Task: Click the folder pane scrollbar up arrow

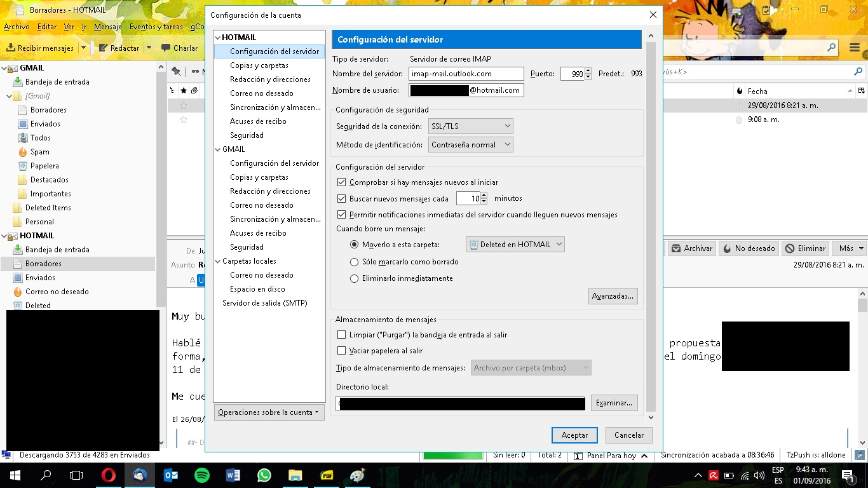Action: (x=161, y=68)
